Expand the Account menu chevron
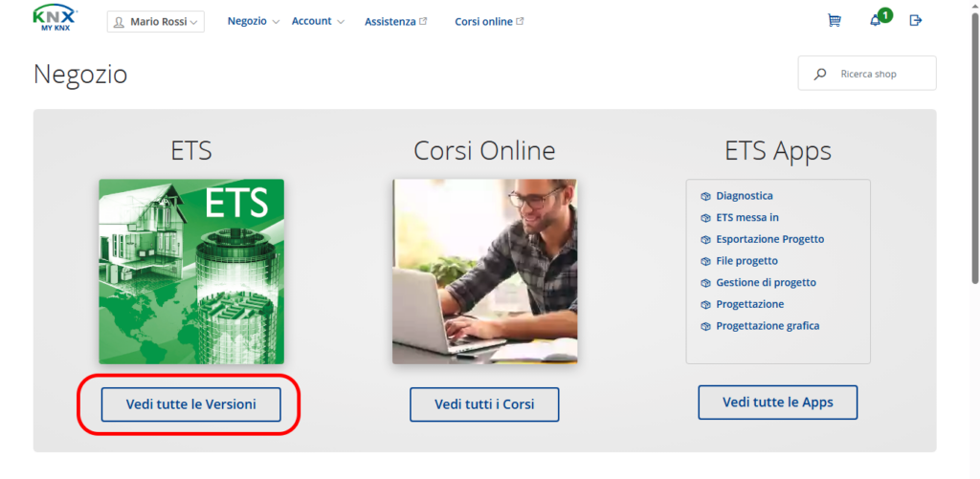The width and height of the screenshot is (980, 479). [341, 22]
